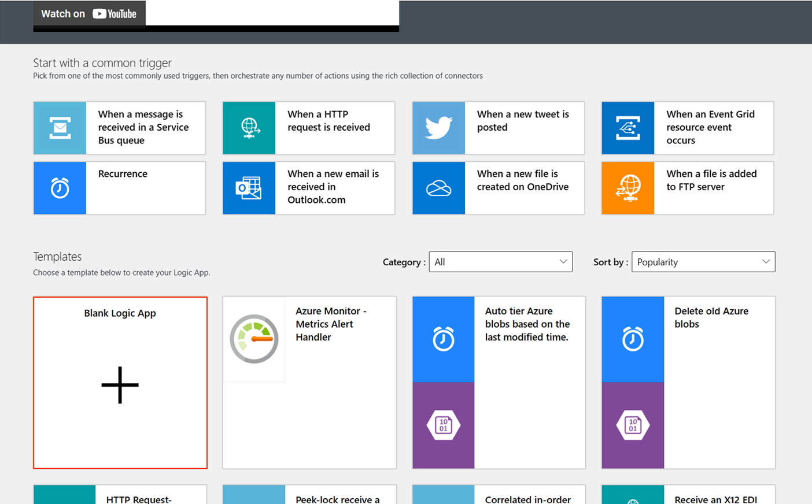This screenshot has width=812, height=504.
Task: Select 'When a message is received in a Service Bus queue' text
Action: (x=143, y=127)
